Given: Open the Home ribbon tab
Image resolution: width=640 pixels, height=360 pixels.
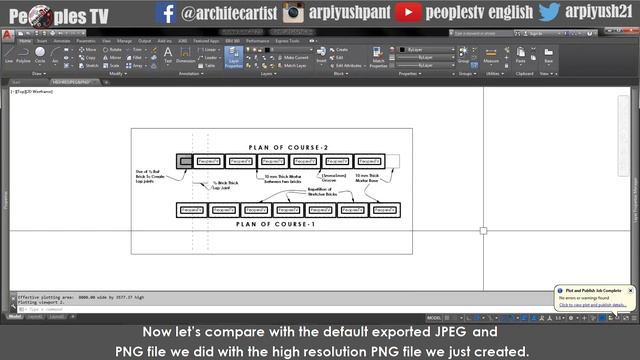Looking at the screenshot, I should [25, 41].
